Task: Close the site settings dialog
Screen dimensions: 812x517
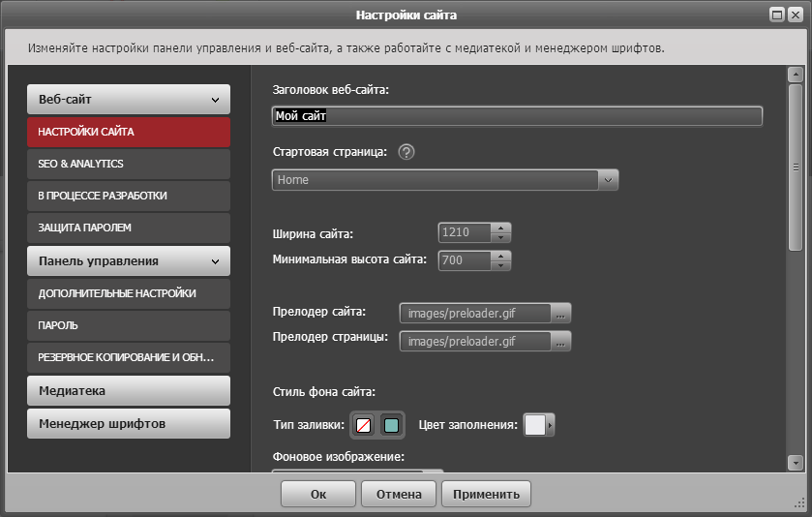Action: tap(796, 15)
